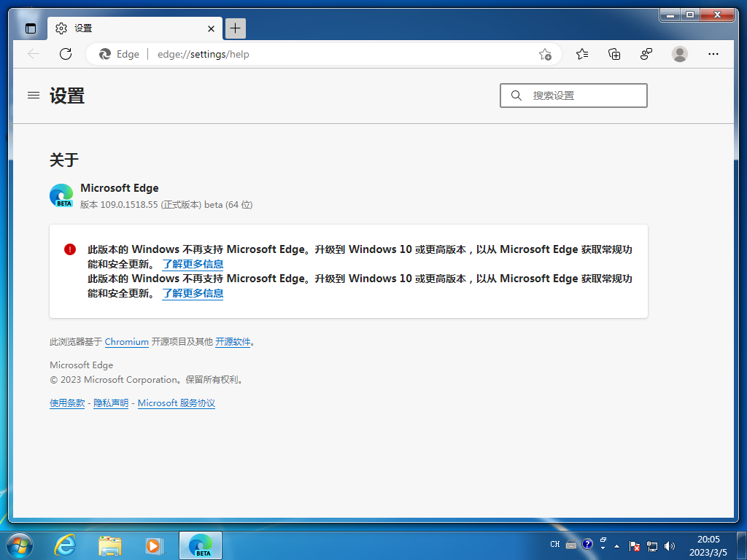Focus the 搜索设置 search field
The width and height of the screenshot is (747, 560).
573,96
